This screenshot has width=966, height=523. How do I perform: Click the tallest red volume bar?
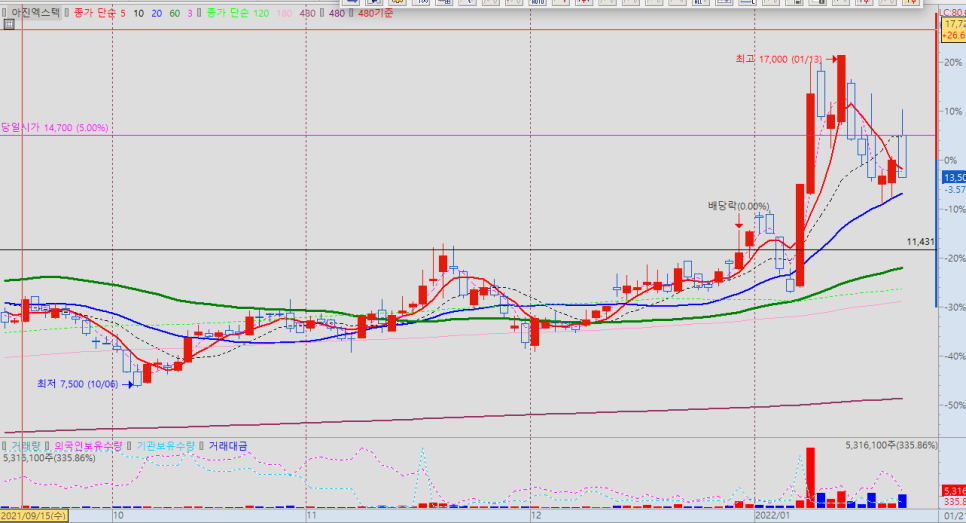(x=810, y=477)
